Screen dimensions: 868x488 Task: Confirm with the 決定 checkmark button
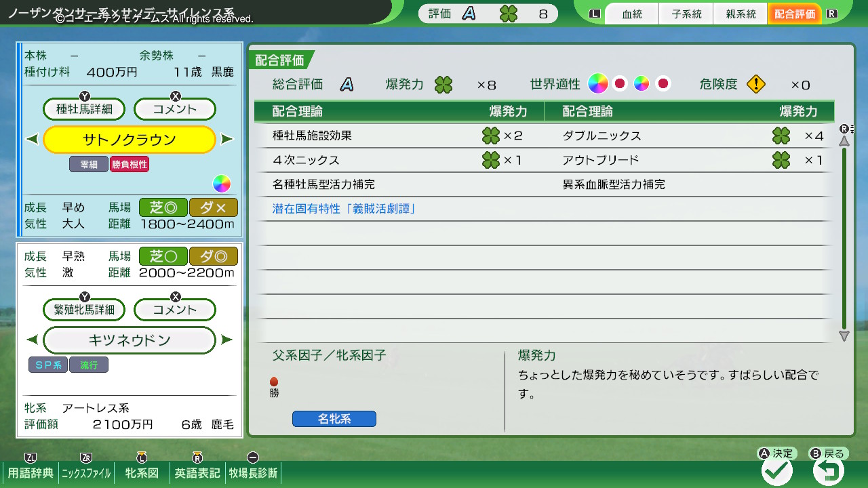pyautogui.click(x=777, y=470)
